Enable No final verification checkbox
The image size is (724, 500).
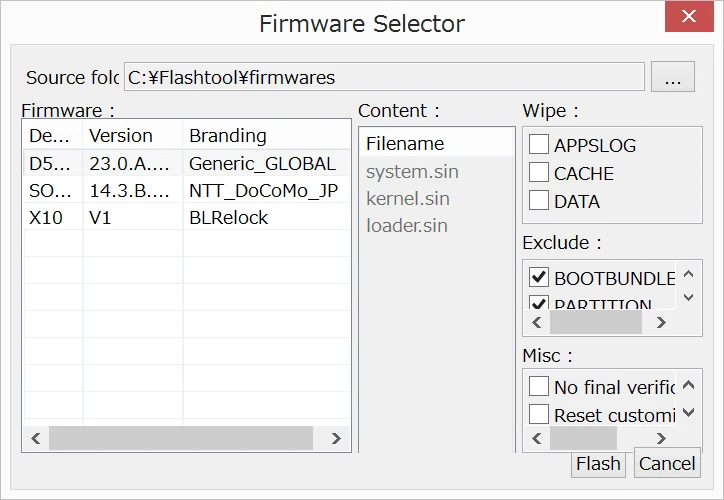539,386
